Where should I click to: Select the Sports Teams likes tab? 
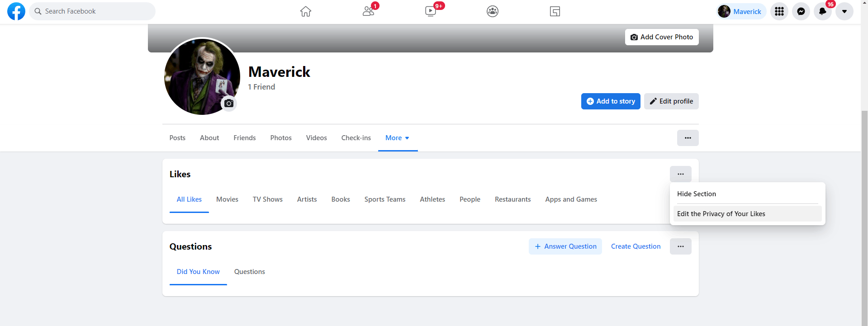click(x=385, y=199)
